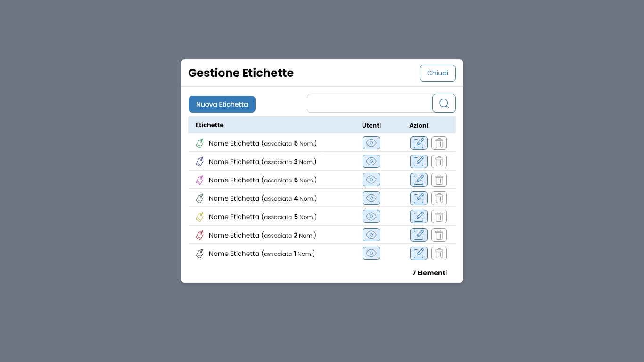Image resolution: width=644 pixels, height=362 pixels.
Task: Click the edit icon for the green label
Action: (419, 143)
